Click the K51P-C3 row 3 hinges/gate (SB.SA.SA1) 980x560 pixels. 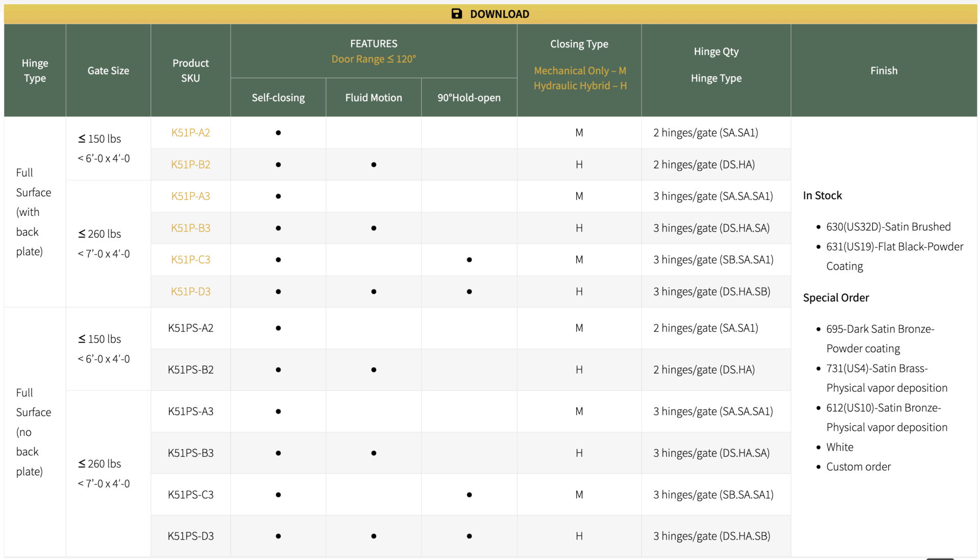coord(714,259)
